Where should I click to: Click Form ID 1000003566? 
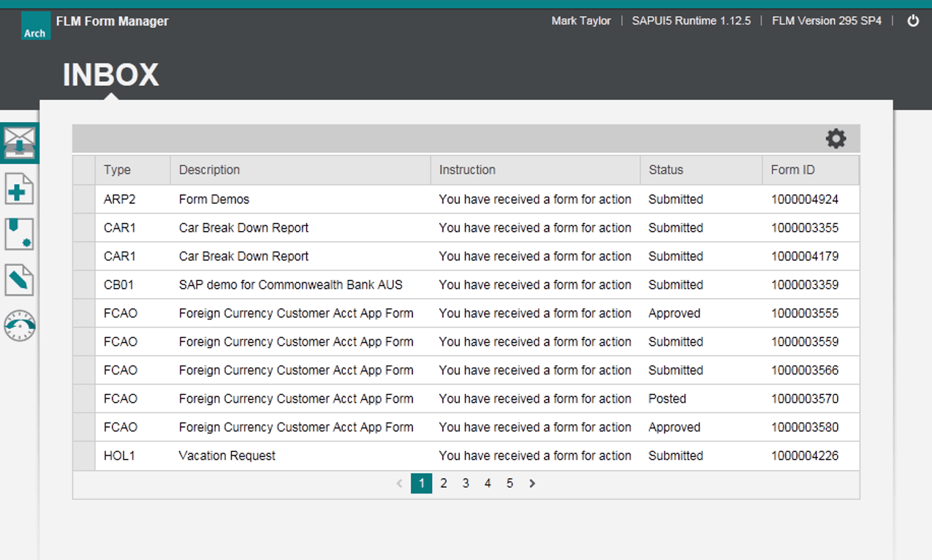[x=805, y=370]
